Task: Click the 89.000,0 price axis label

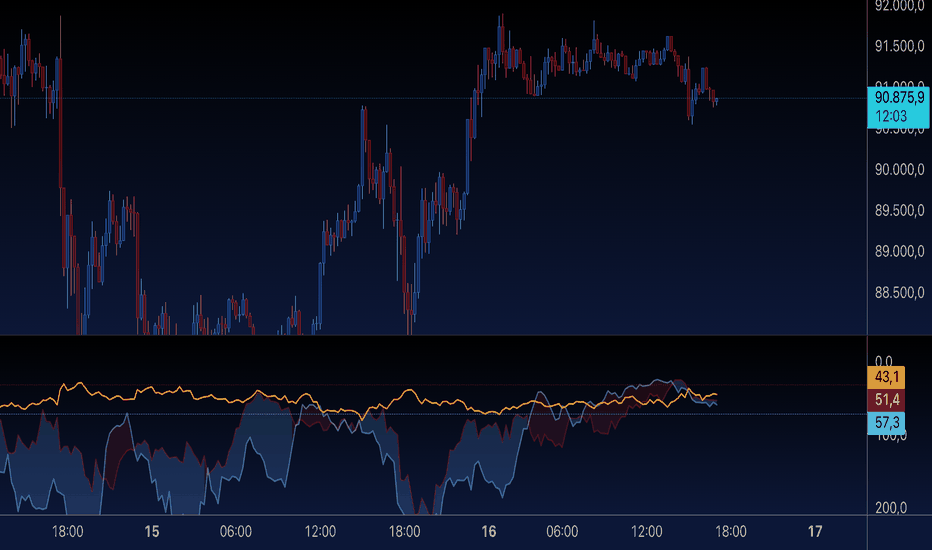Action: coord(899,252)
